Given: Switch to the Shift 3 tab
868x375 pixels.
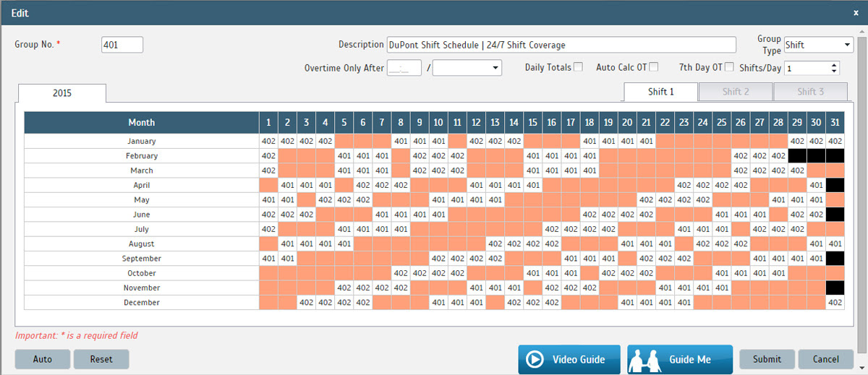Looking at the screenshot, I should [x=811, y=92].
